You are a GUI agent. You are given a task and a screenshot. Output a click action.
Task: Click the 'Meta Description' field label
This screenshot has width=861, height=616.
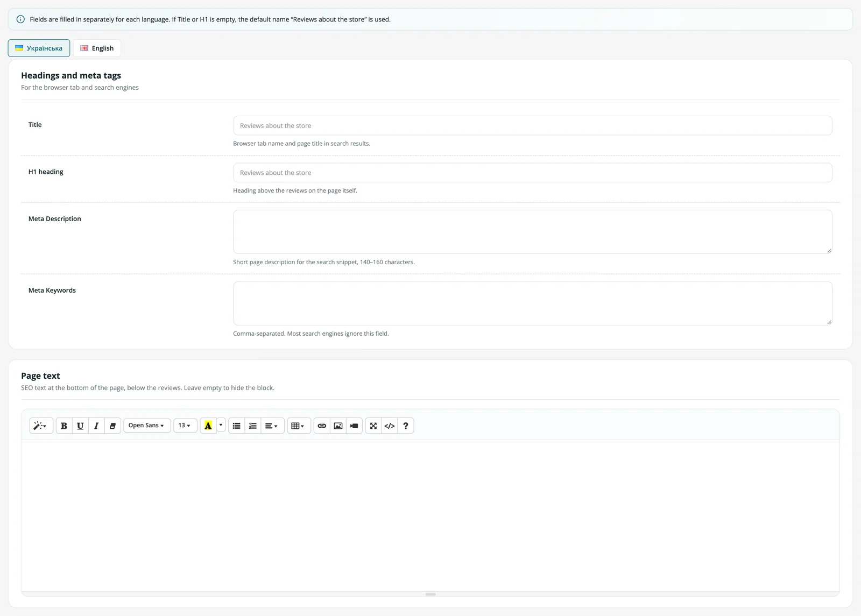coord(54,218)
